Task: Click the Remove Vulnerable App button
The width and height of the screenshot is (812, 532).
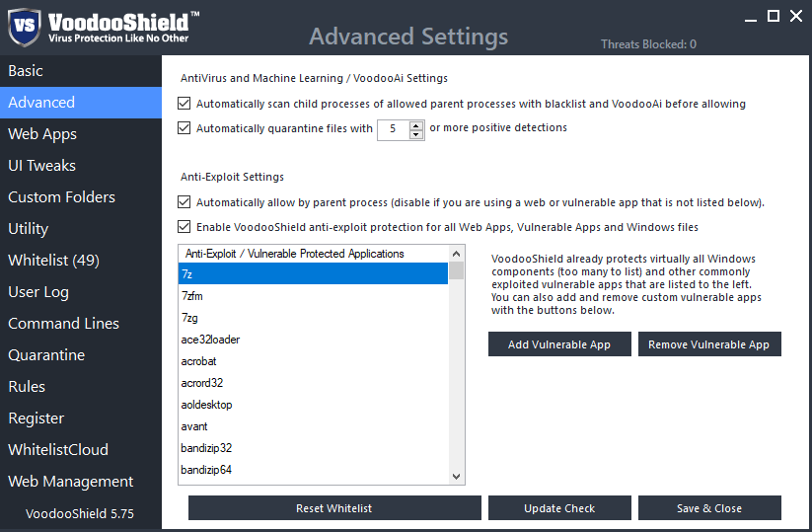Action: (709, 343)
